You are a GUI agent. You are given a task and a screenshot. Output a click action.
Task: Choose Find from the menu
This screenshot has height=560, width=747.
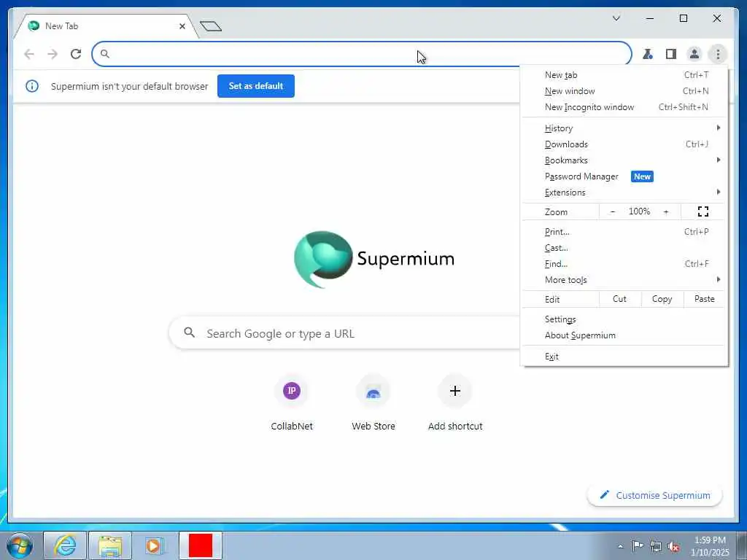pyautogui.click(x=624, y=264)
